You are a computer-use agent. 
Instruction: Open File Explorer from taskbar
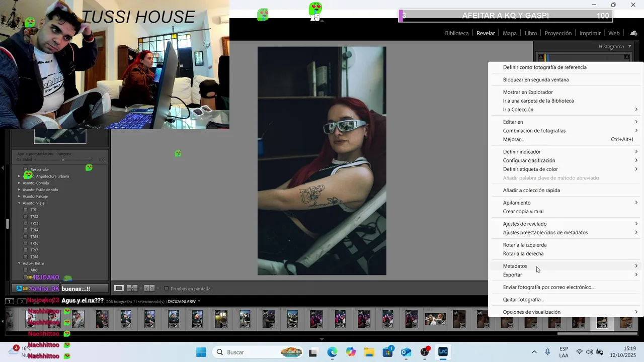pos(369,352)
